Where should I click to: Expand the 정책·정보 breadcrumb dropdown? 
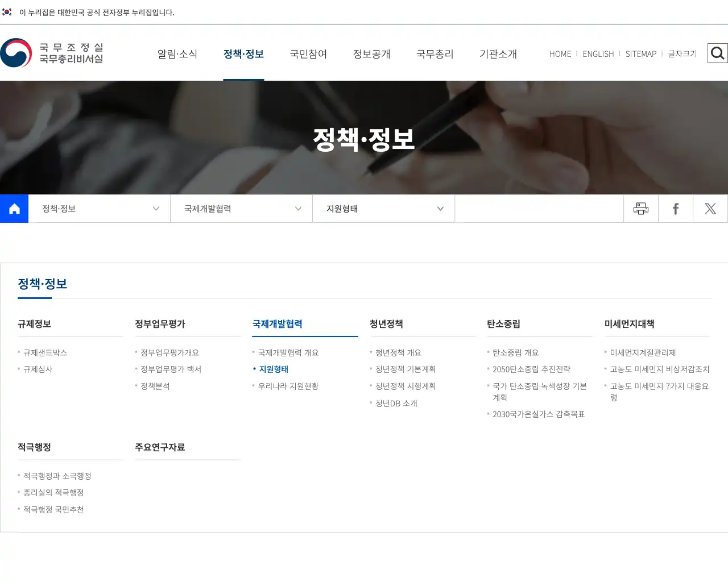coord(100,209)
